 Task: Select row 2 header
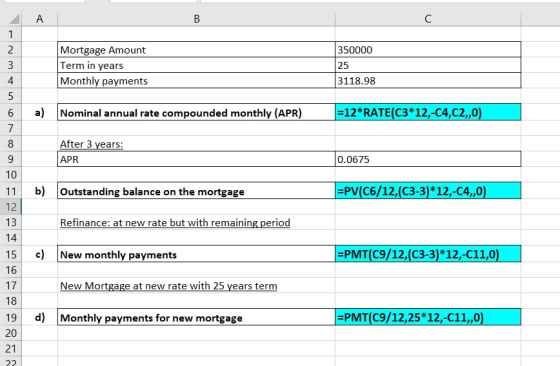coord(11,50)
